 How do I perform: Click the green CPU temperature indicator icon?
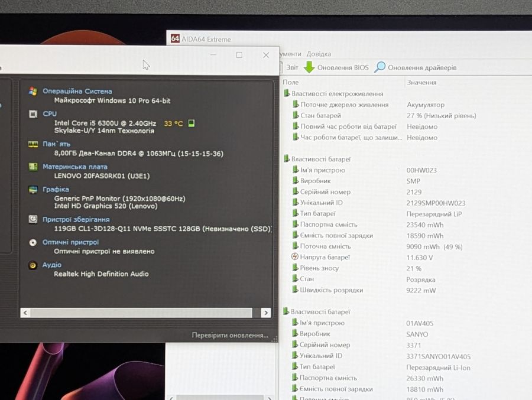192,123
